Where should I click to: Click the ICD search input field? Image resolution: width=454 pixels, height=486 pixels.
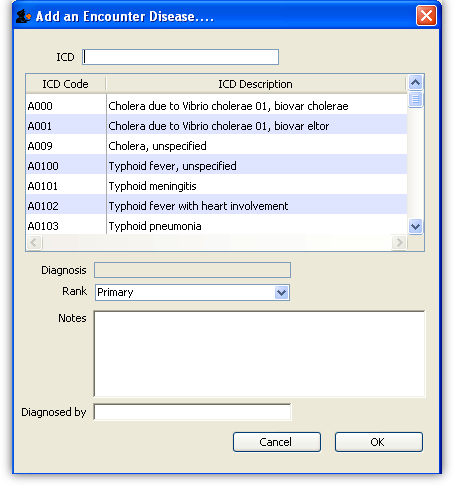(180, 57)
